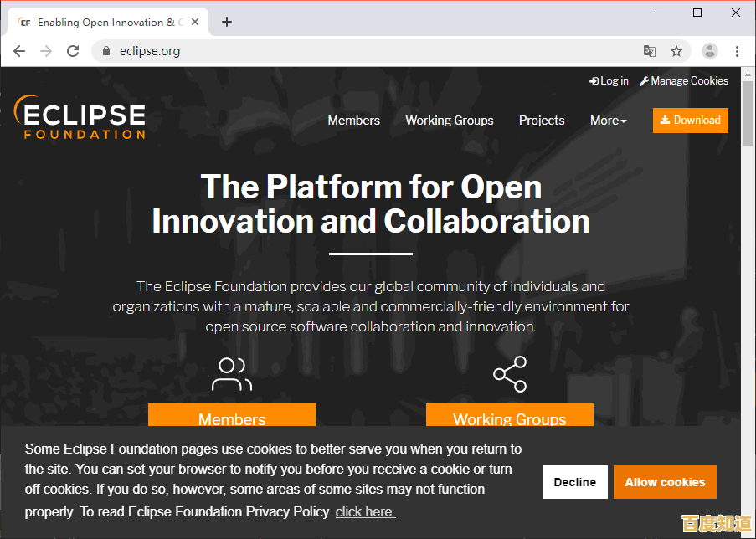Open Chrome three-dot menu
Image resolution: width=756 pixels, height=539 pixels.
(737, 51)
